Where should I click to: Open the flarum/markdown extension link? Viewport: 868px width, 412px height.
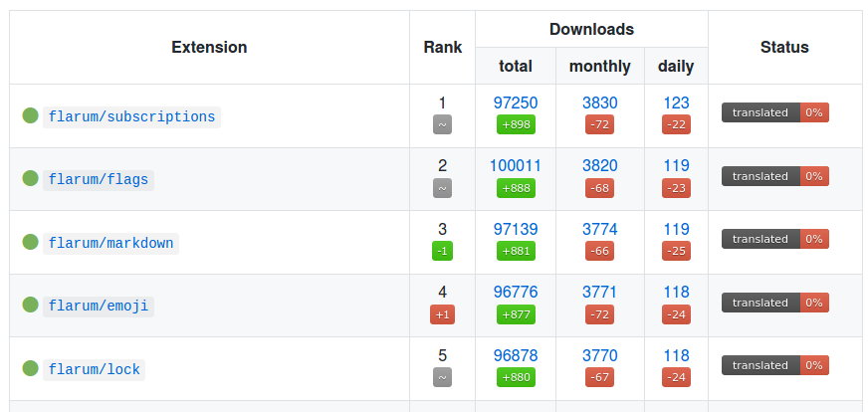click(110, 243)
